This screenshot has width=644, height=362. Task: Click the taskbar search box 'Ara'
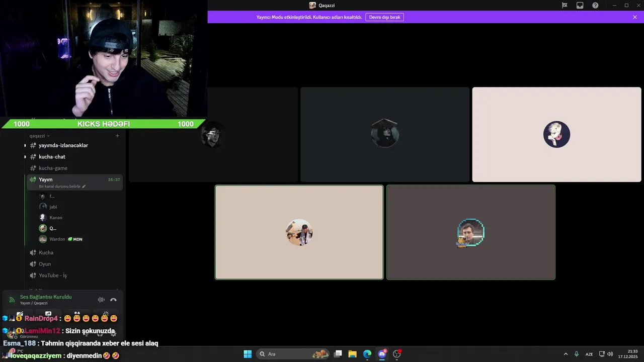click(x=293, y=354)
